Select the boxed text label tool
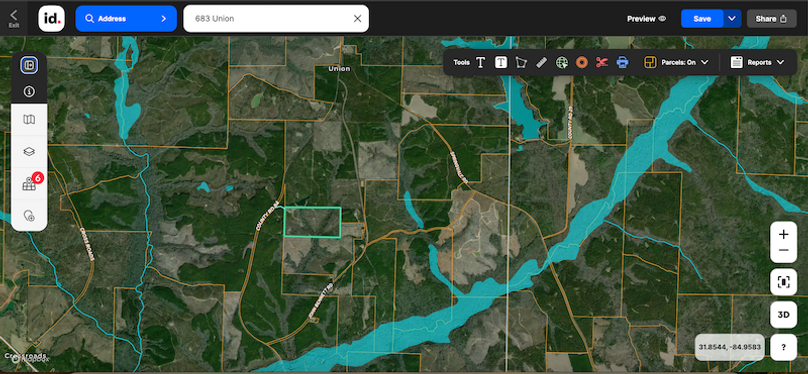808x374 pixels. 501,62
